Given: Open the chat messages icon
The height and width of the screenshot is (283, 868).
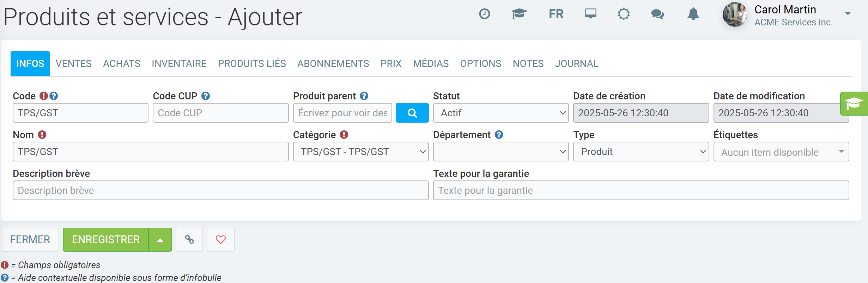Looking at the screenshot, I should pyautogui.click(x=657, y=14).
